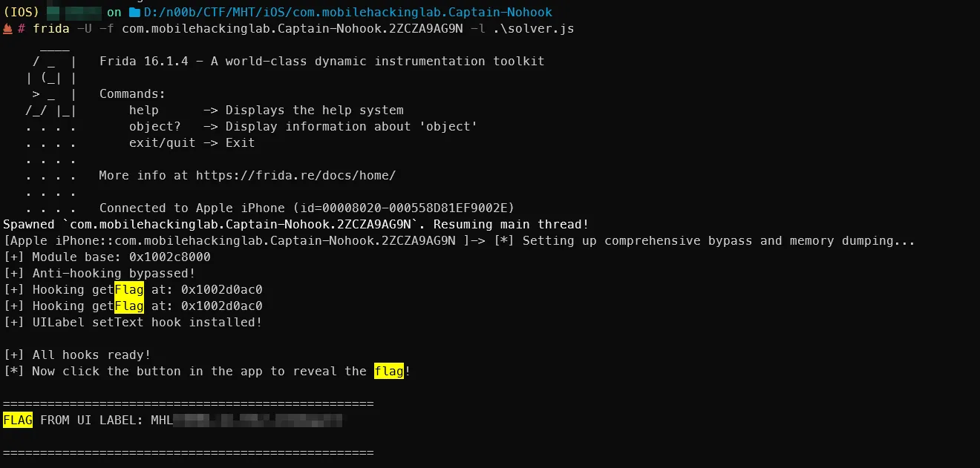Click the highlighted FLAG before "FROM UI LABEL"
980x468 pixels.
point(18,421)
